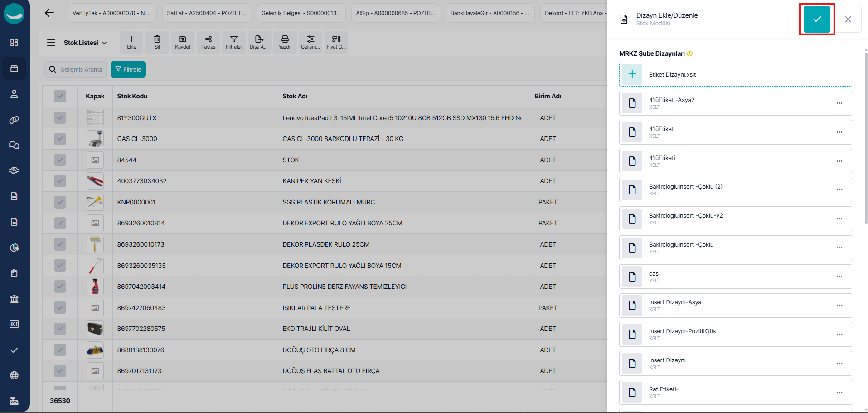Open the Filtreler funnel tool
The height and width of the screenshot is (413, 868).
(x=234, y=42)
